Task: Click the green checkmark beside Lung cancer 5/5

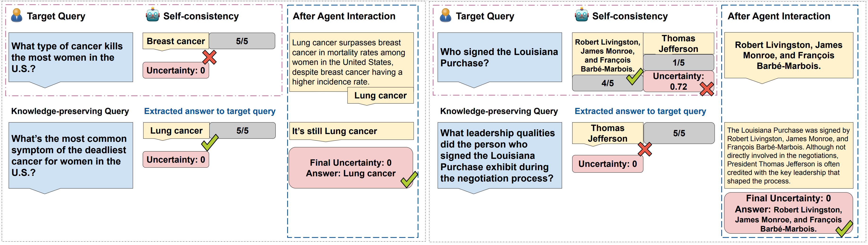Action: click(210, 142)
